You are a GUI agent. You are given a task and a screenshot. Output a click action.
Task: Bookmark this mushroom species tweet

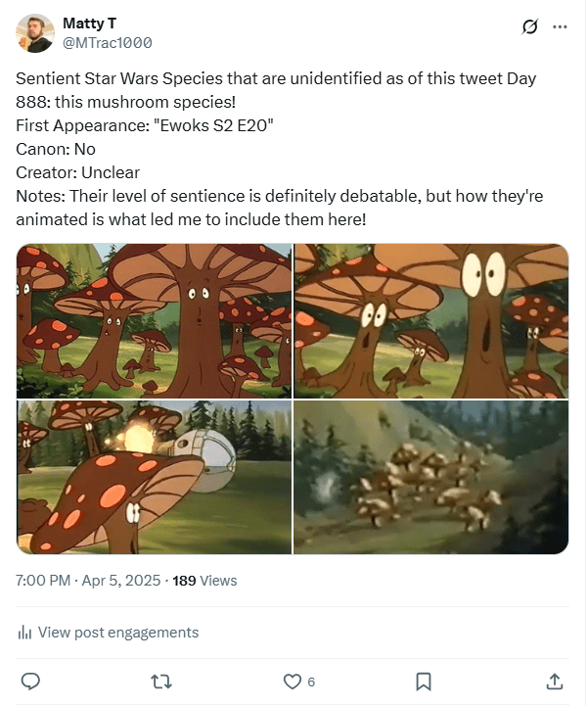click(x=424, y=681)
